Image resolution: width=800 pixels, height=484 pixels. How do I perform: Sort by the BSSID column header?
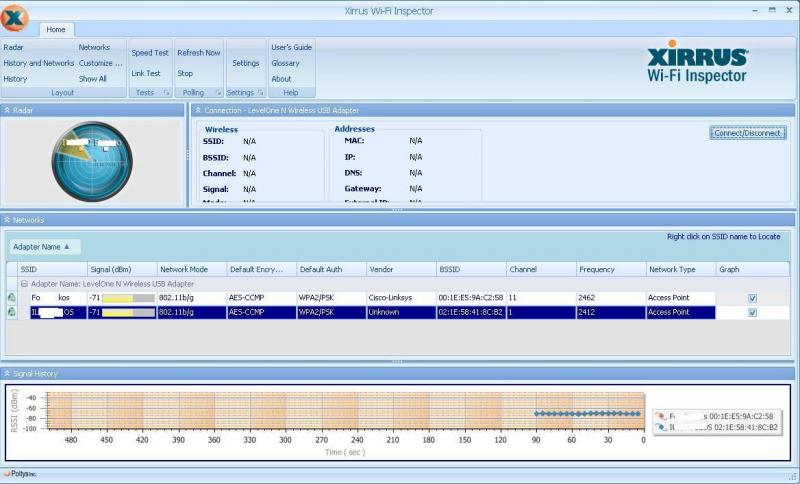tap(471, 269)
